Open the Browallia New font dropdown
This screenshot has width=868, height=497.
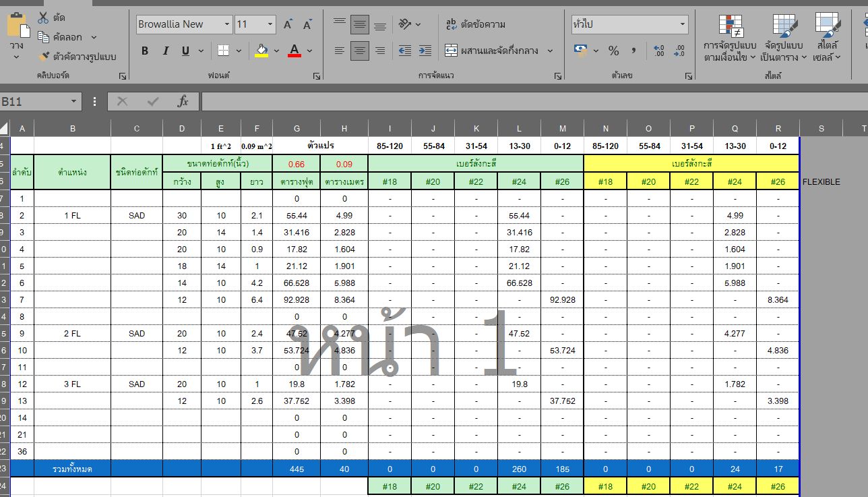tap(226, 25)
